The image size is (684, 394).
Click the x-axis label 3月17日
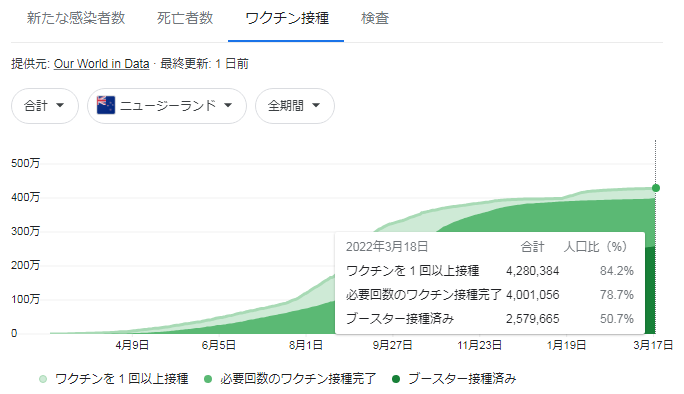click(x=653, y=346)
